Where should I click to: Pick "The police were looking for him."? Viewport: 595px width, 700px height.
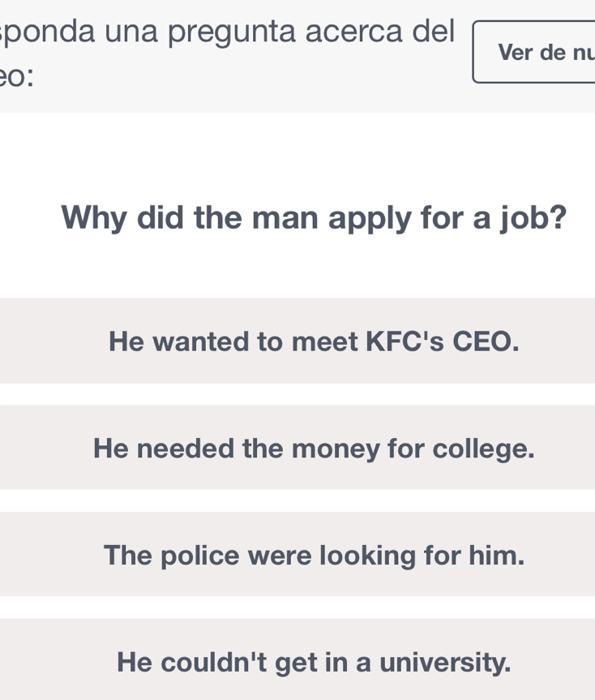pyautogui.click(x=314, y=554)
